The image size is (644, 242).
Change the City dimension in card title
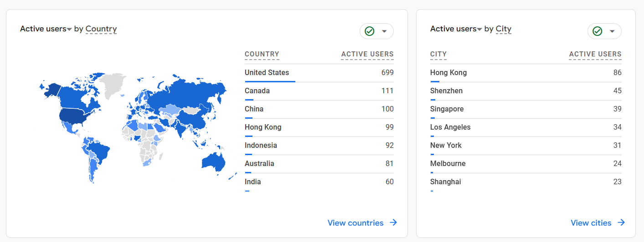[x=504, y=29]
